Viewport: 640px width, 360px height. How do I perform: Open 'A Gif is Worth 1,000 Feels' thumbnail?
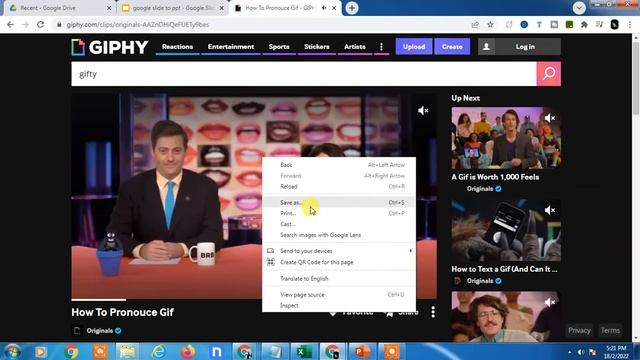[506, 138]
